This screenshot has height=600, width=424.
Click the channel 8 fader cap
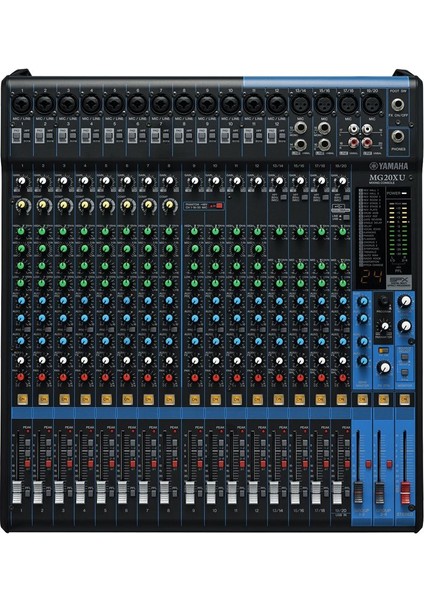click(164, 492)
